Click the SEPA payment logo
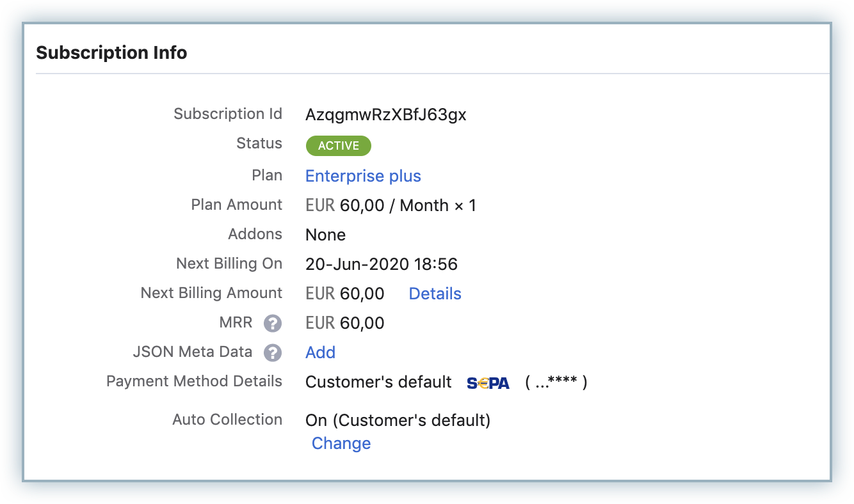Viewport: 854px width, 504px height. 488,383
